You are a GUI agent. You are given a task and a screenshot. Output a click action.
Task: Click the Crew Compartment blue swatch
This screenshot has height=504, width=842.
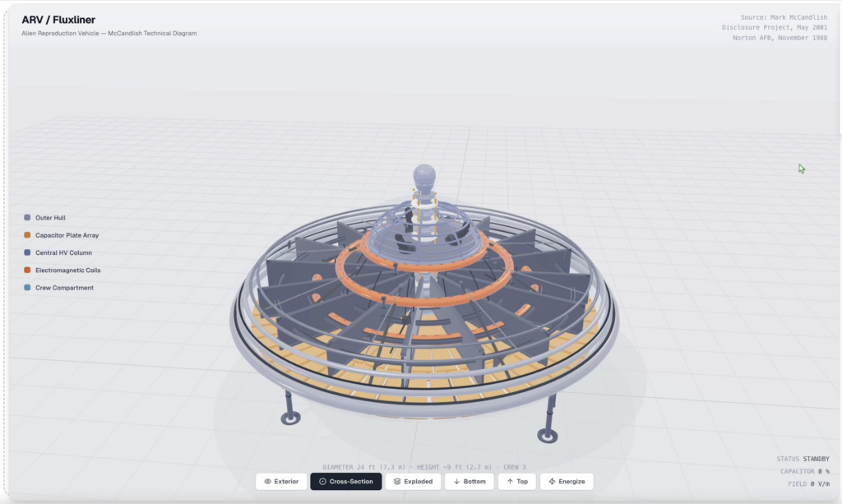pos(27,288)
